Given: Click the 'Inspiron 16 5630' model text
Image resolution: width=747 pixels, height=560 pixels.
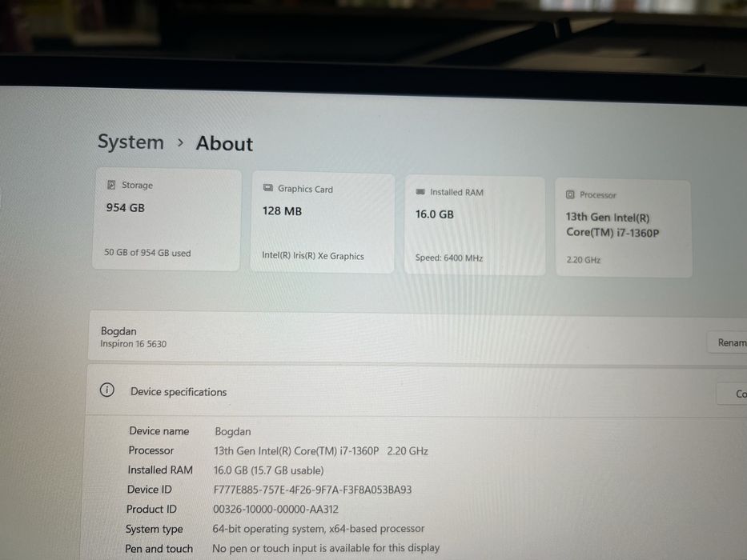Looking at the screenshot, I should (134, 344).
